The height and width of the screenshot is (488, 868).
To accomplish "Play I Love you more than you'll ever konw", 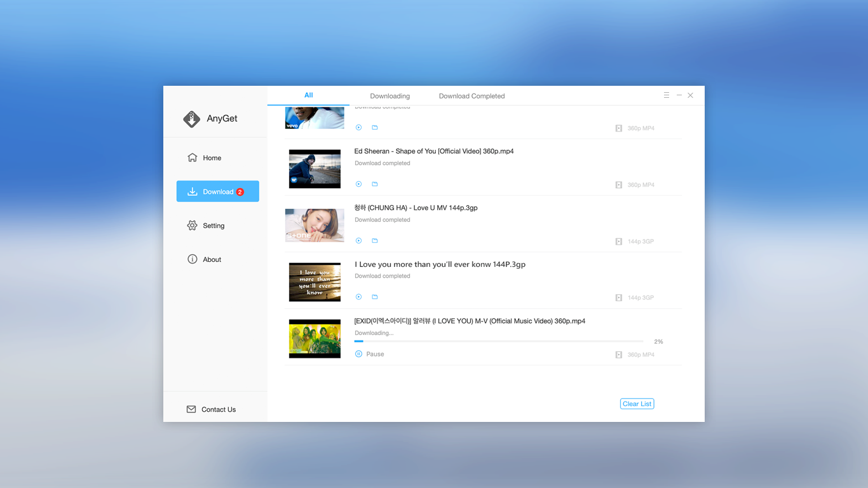I will pos(358,297).
